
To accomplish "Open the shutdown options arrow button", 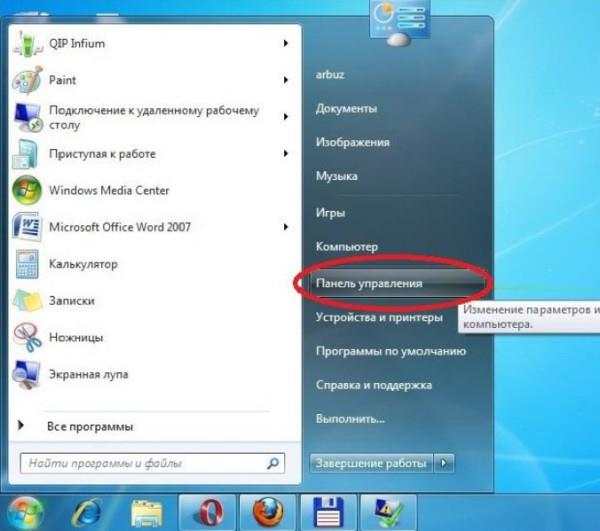I will (x=444, y=463).
